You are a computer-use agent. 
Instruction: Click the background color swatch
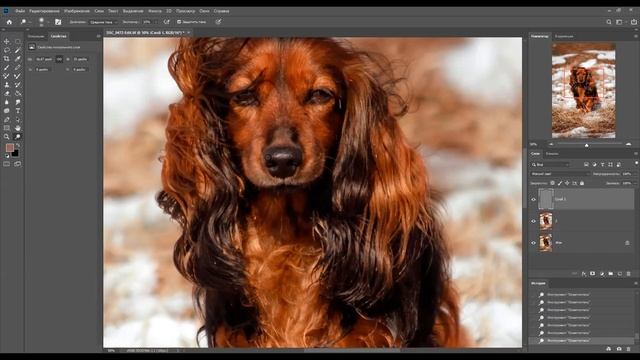click(x=15, y=153)
